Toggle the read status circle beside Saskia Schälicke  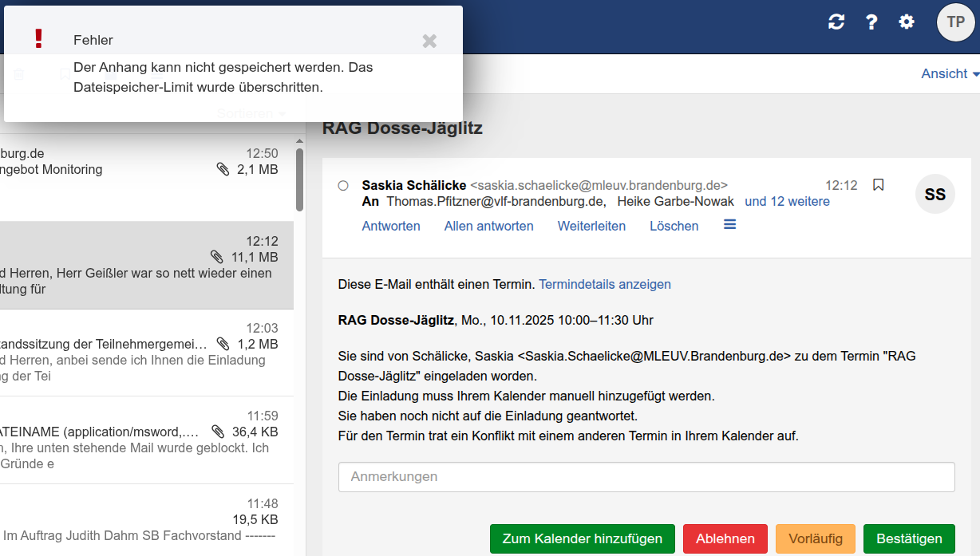(x=343, y=186)
